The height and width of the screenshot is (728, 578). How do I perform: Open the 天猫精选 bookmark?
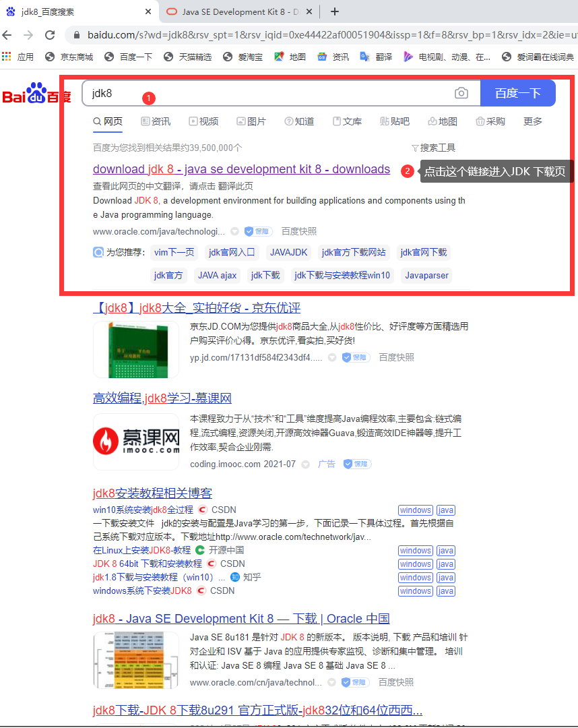[x=188, y=57]
